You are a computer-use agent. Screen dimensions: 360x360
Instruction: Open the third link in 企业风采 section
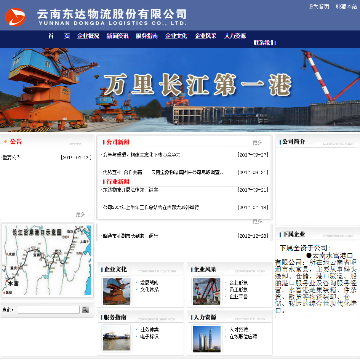pyautogui.click(x=239, y=296)
